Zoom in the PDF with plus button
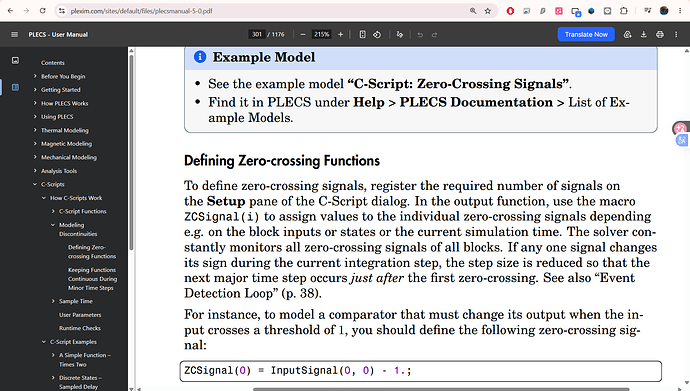 (x=340, y=34)
